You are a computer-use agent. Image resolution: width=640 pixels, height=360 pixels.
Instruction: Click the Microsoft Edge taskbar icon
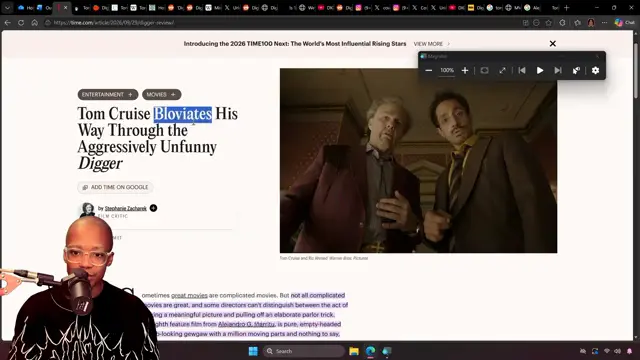[x=370, y=351]
